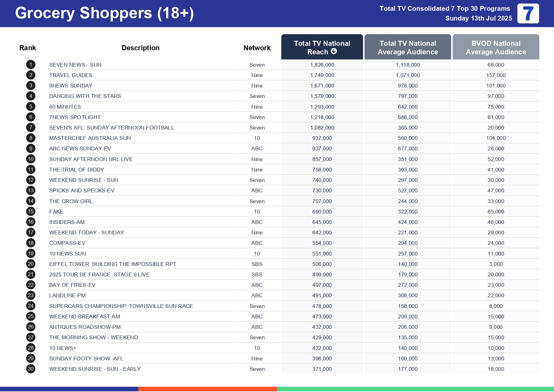Click the Grocery Shoppers (18+) title
This screenshot has width=554, height=392.
click(104, 13)
